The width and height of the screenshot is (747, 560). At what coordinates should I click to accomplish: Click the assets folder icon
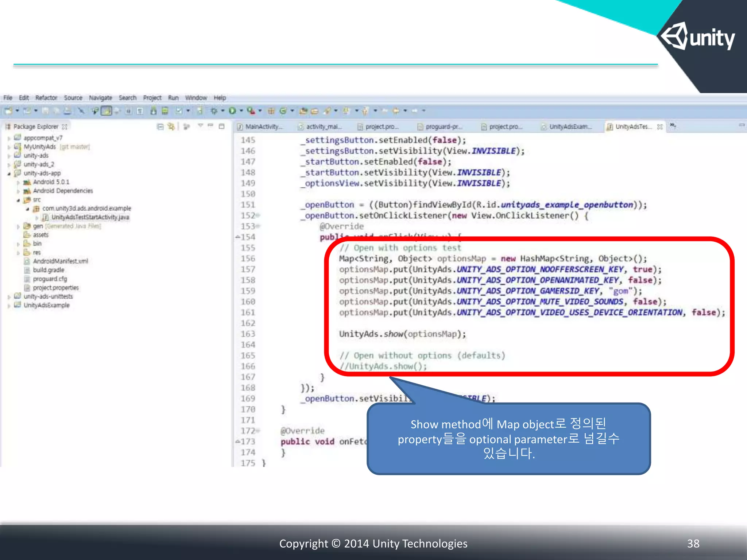point(27,235)
